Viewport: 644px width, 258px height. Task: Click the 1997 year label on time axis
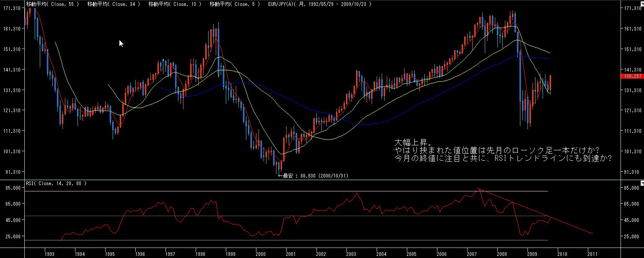click(170, 254)
